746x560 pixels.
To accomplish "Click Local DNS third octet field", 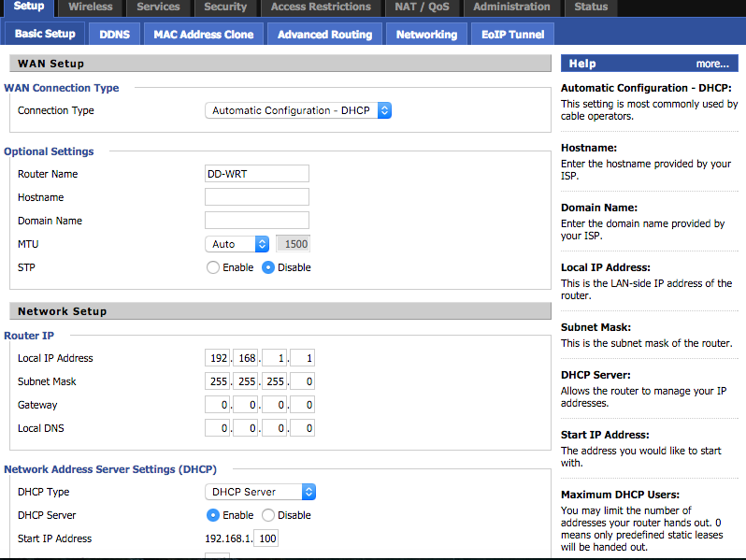I will tap(274, 428).
